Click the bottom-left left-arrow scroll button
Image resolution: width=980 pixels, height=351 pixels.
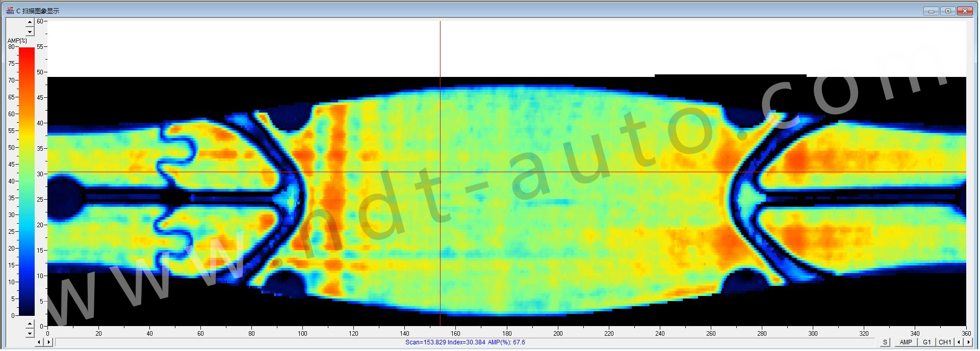[x=39, y=342]
